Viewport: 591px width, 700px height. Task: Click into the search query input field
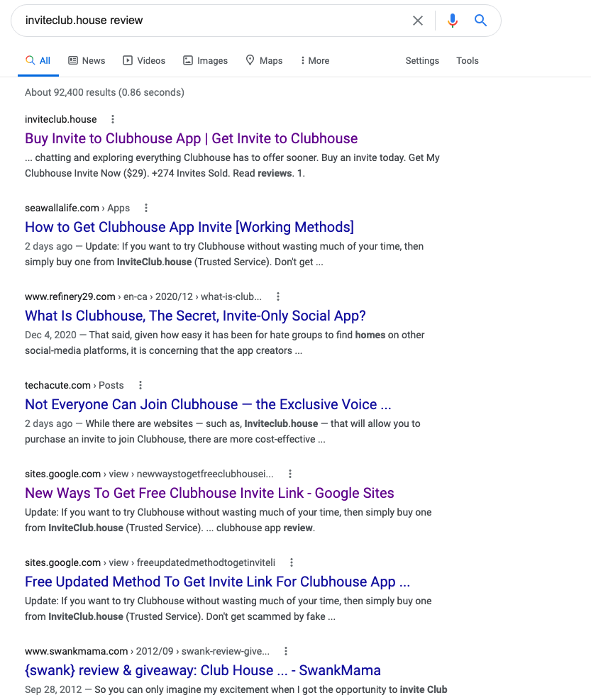coord(214,21)
